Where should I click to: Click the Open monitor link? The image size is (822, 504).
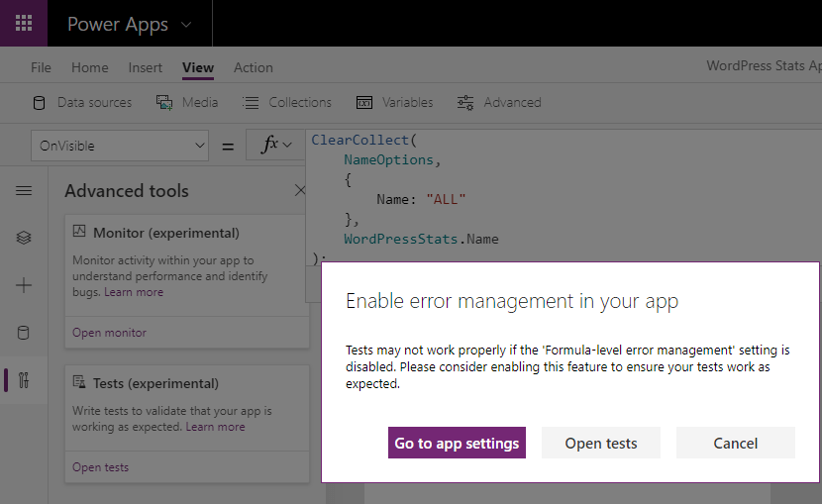point(109,333)
